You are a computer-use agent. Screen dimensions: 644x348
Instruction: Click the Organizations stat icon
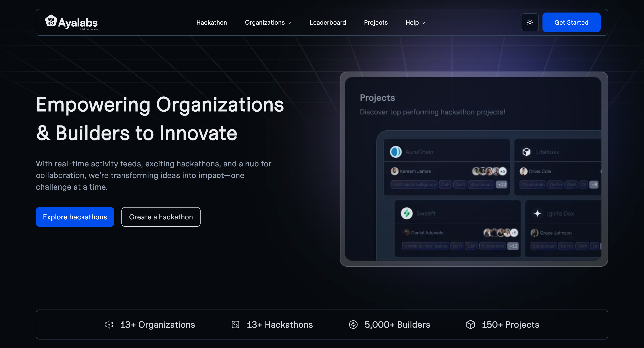[109, 325]
